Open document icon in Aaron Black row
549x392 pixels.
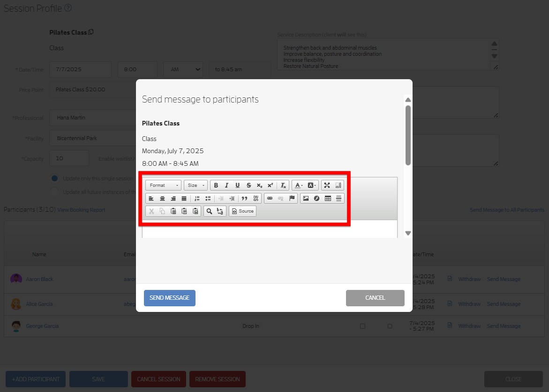[450, 279]
